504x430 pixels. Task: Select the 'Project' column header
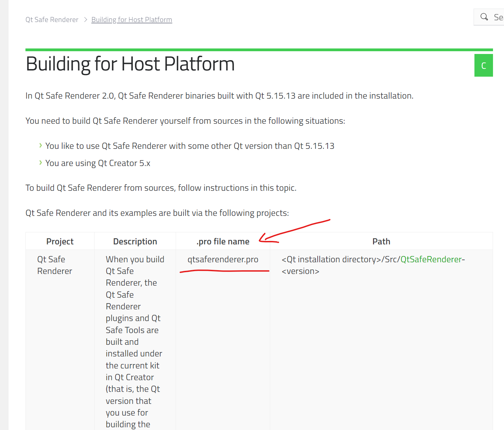pos(60,241)
